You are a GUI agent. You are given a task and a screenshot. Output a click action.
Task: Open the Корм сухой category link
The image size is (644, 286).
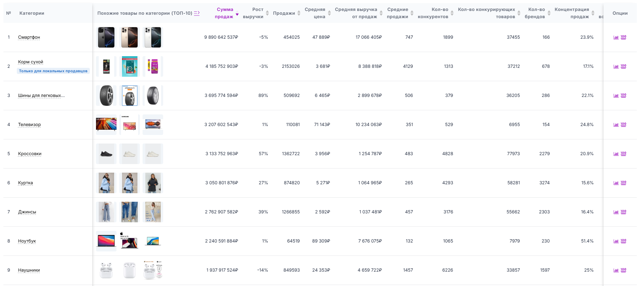[31, 62]
